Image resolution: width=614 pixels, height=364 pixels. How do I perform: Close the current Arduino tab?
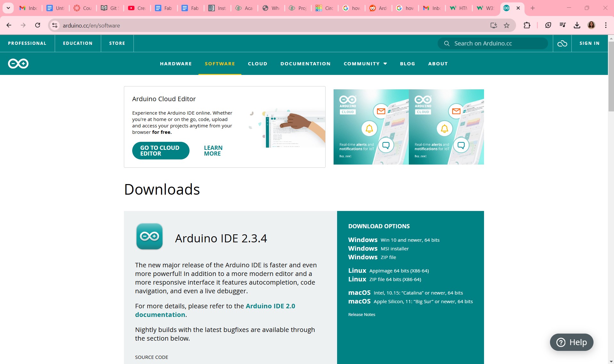click(518, 8)
